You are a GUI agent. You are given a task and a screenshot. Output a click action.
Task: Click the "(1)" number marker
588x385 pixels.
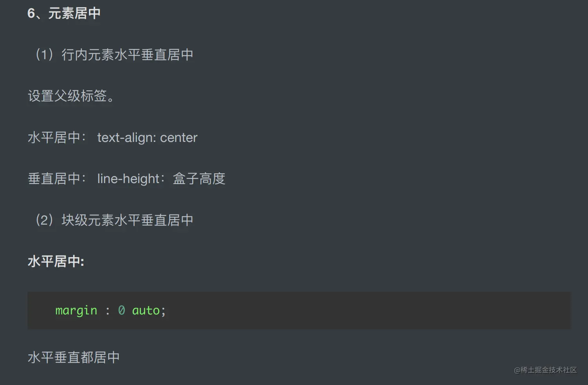pyautogui.click(x=44, y=54)
